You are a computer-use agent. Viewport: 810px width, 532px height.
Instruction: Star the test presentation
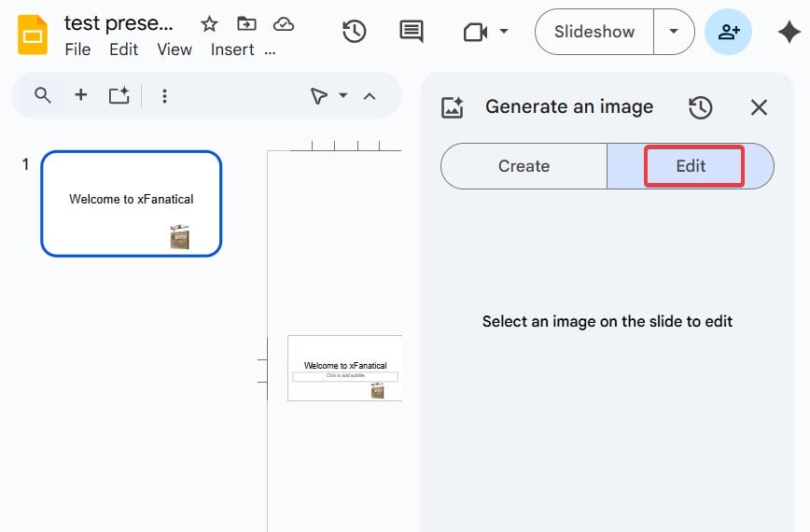coord(209,24)
